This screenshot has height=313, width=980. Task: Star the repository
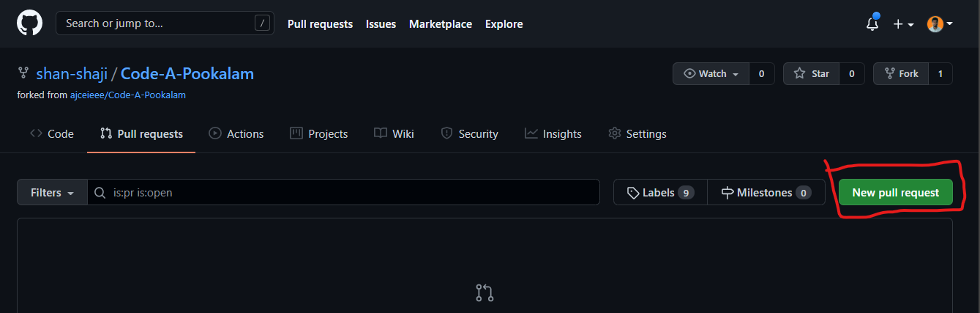tap(811, 74)
